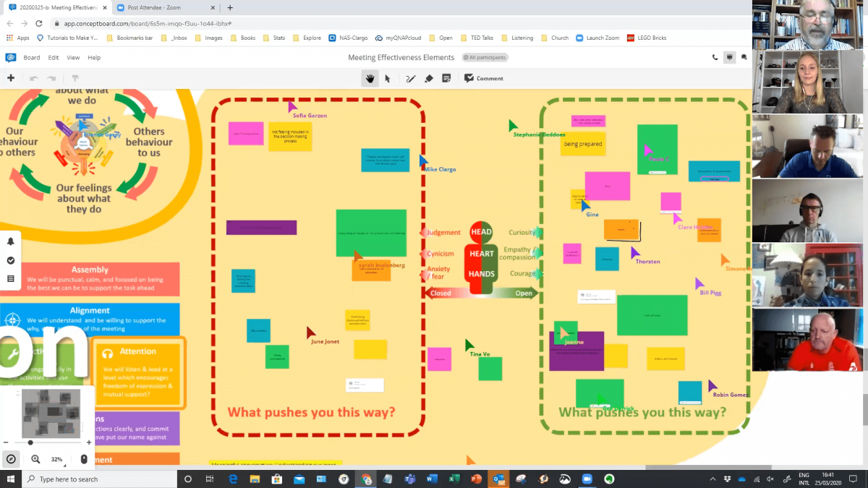Open the 32% zoom level dropdown
This screenshot has width=868, height=488.
[x=56, y=459]
